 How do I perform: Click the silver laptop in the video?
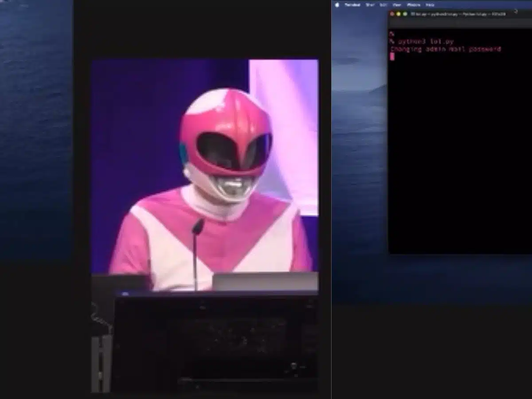(265, 281)
